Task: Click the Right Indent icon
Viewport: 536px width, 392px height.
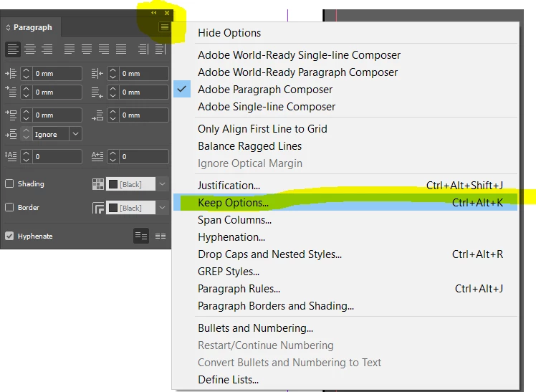Action: (x=97, y=74)
